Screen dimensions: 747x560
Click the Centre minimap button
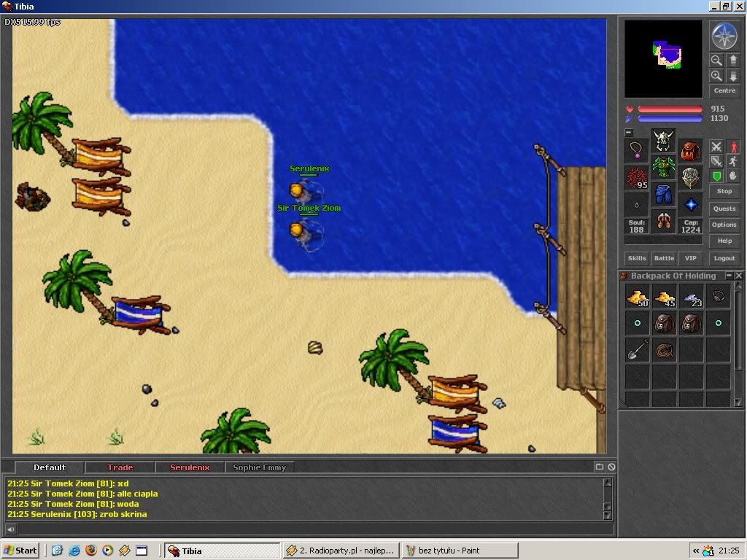point(724,90)
